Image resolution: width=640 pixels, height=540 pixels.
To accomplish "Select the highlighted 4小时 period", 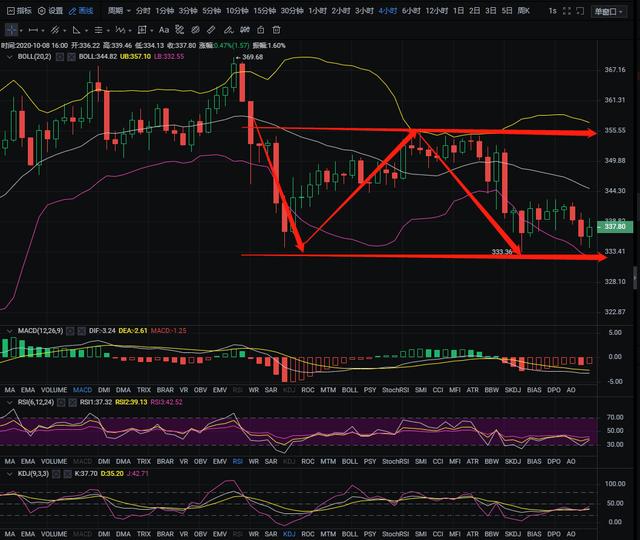I will pyautogui.click(x=387, y=11).
